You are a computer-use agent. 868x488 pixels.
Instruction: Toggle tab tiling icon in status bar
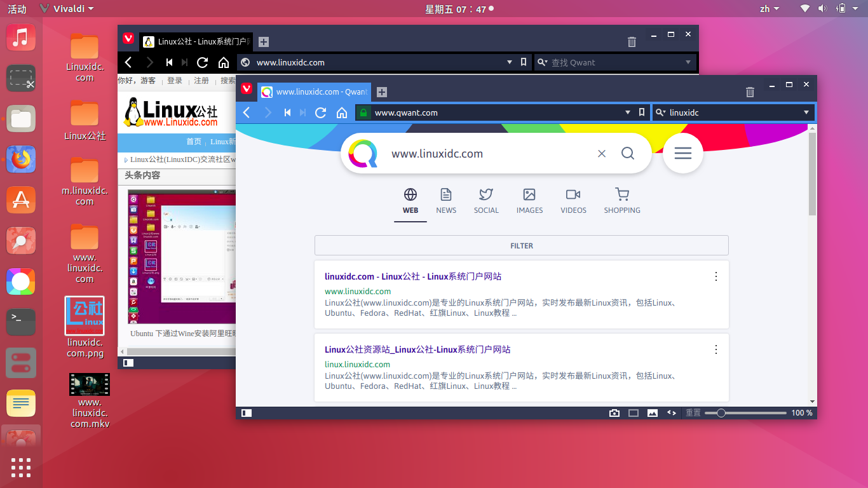point(634,413)
